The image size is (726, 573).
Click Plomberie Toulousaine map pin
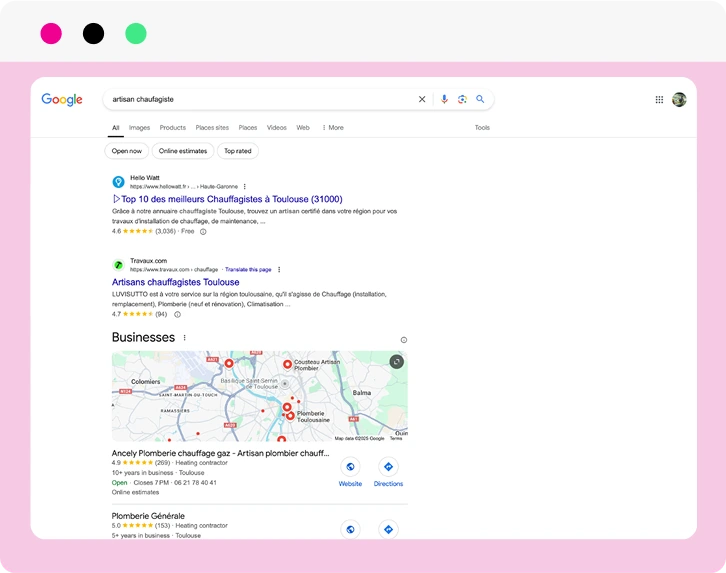coord(290,416)
